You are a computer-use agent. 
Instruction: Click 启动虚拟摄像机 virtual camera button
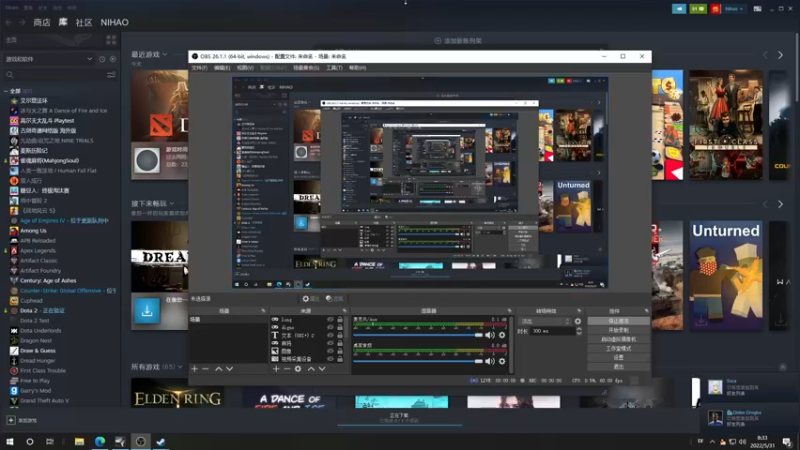618,339
